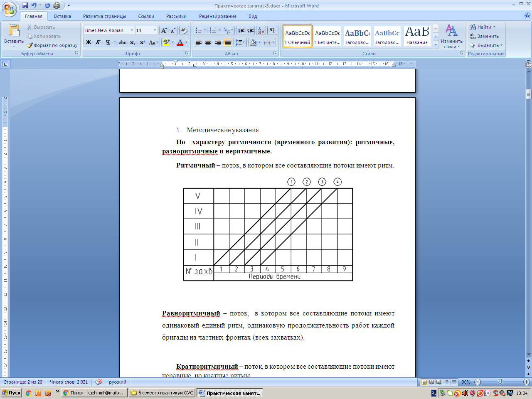Click the Sort A-Z icon
This screenshot has height=399, width=532.
point(261,30)
